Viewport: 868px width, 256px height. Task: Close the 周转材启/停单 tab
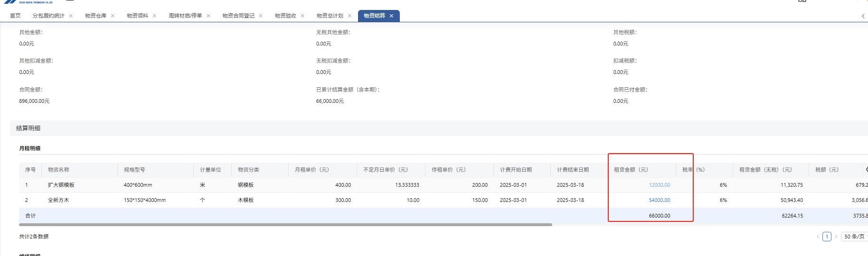(x=208, y=16)
